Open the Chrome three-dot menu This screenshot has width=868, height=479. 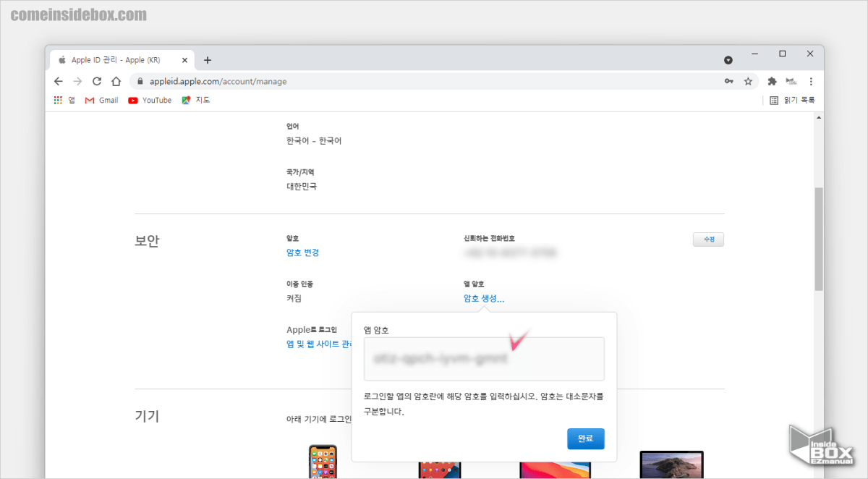[x=811, y=81]
